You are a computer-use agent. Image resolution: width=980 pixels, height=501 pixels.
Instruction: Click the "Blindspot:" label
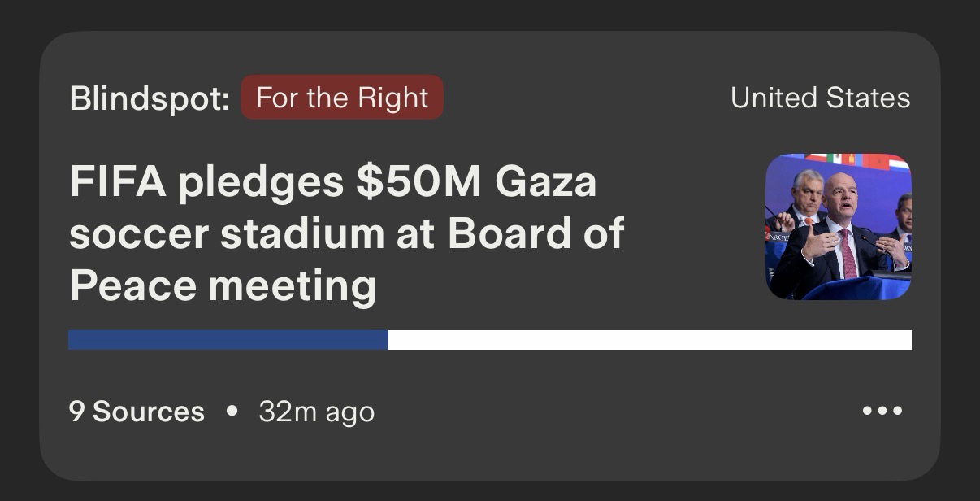pos(150,98)
